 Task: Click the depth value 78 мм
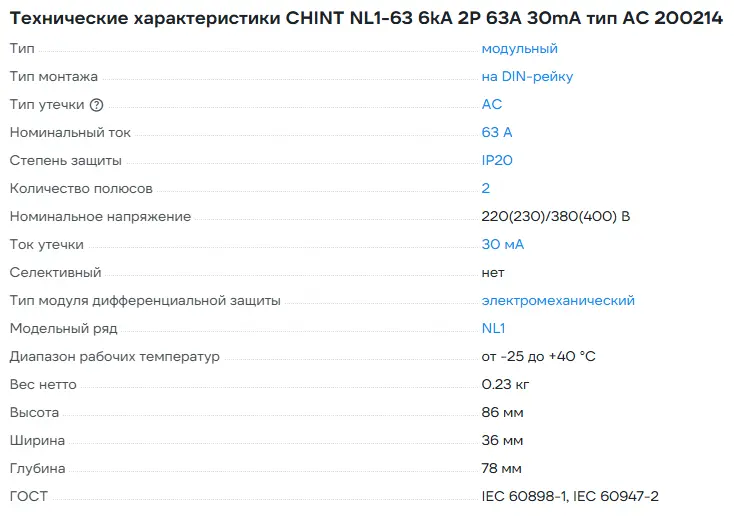click(502, 468)
